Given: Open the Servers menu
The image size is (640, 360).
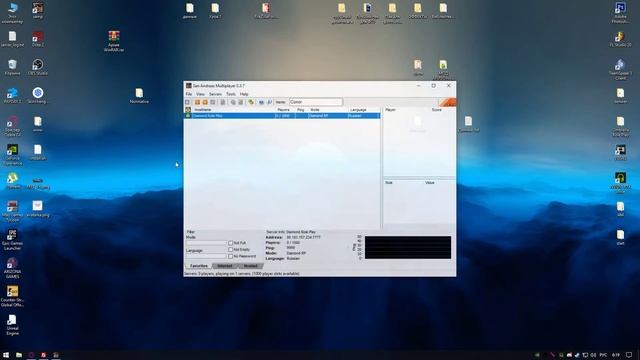Looking at the screenshot, I should [x=215, y=94].
